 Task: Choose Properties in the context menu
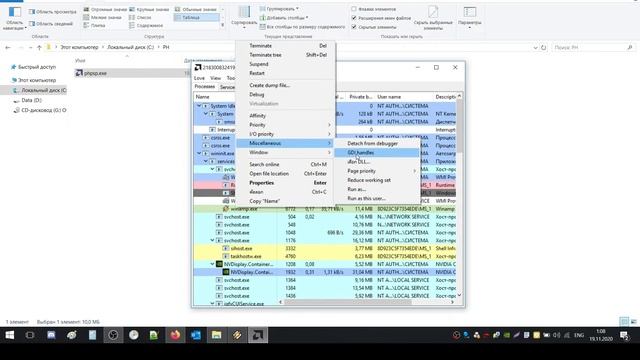click(286, 183)
